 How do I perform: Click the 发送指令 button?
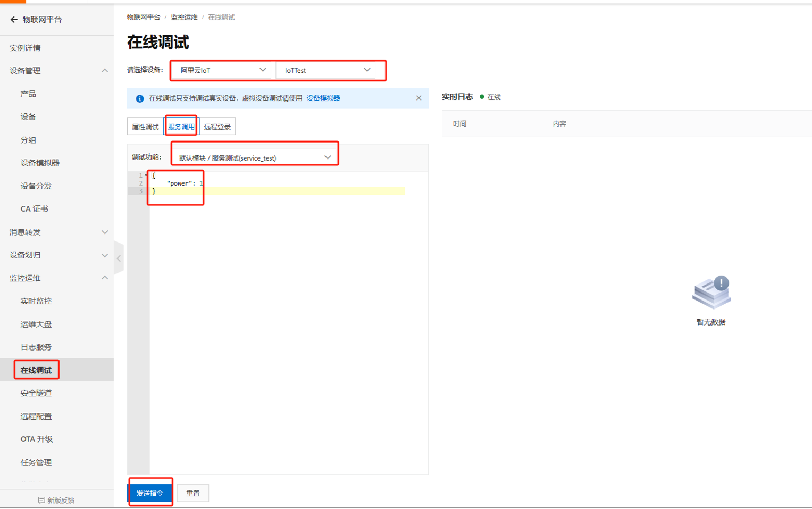coord(150,493)
